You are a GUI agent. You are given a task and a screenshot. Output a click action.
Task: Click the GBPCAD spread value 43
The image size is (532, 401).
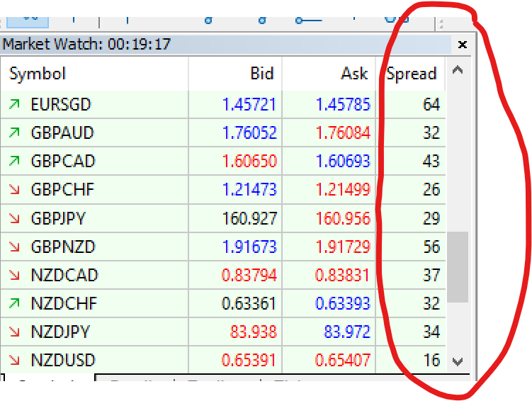click(x=431, y=161)
